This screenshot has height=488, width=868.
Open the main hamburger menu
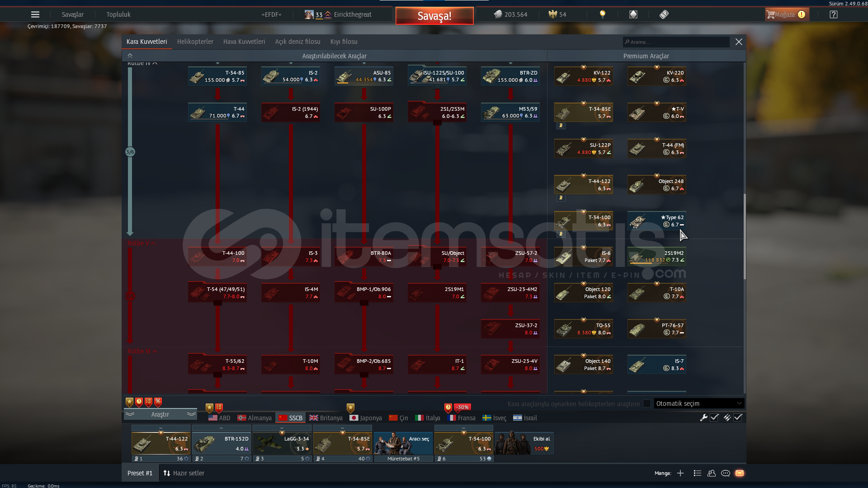coord(35,14)
